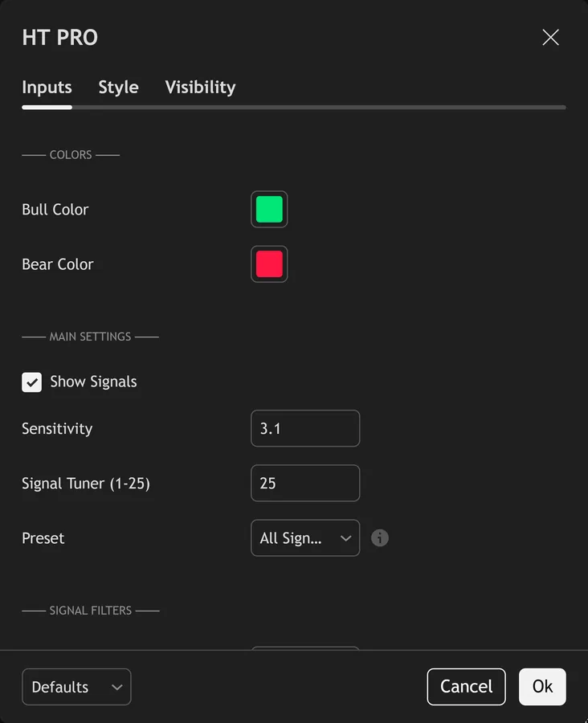Confirm settings with the Ok button

pos(542,687)
